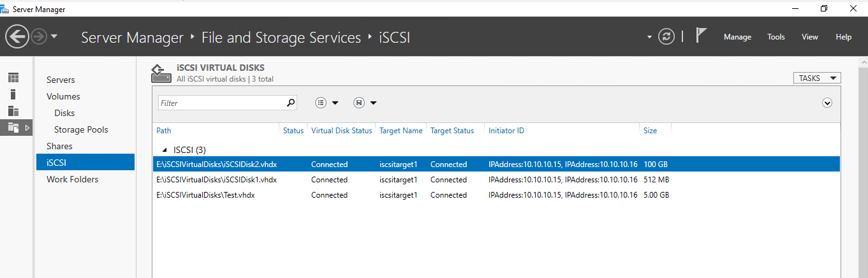Sort by the Status column header
Screen dimensions: 868x278
[x=293, y=131]
